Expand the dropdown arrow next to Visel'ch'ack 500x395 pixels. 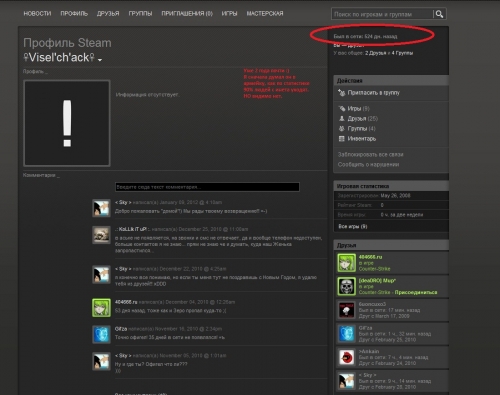click(100, 60)
